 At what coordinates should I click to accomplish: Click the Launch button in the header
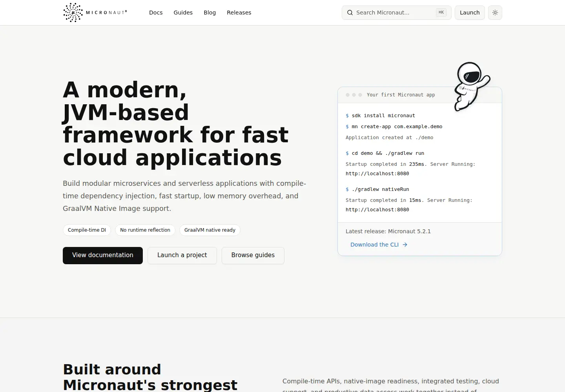470,13
